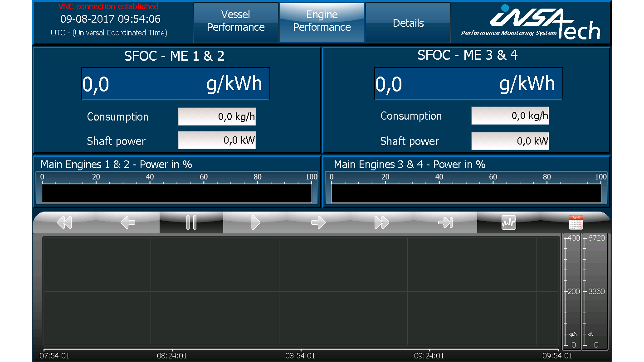The image size is (644, 362).
Task: Select the step forward arrow icon
Action: (319, 222)
